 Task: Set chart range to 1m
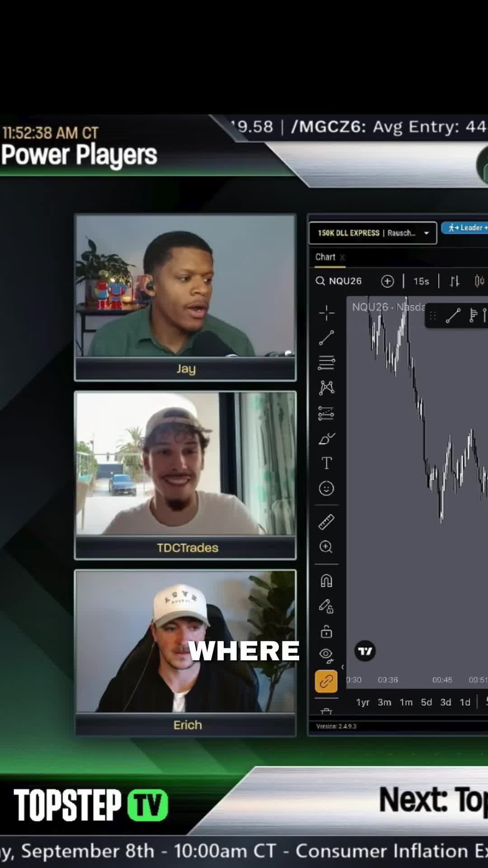coord(406,702)
